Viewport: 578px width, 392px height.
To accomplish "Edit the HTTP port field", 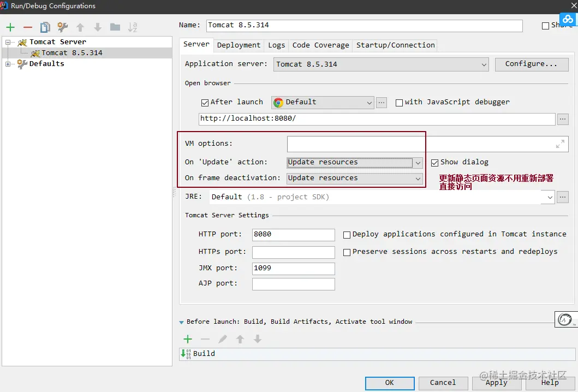I will [x=294, y=235].
